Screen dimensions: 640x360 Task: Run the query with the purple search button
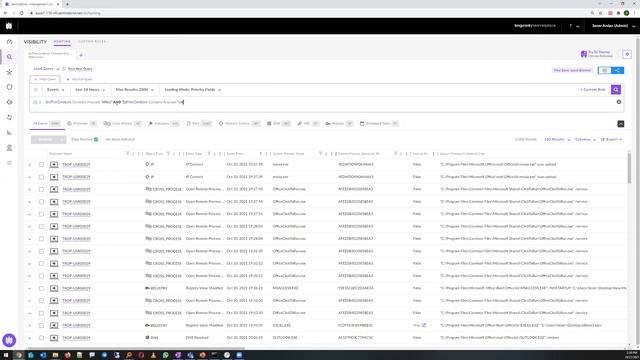click(616, 89)
